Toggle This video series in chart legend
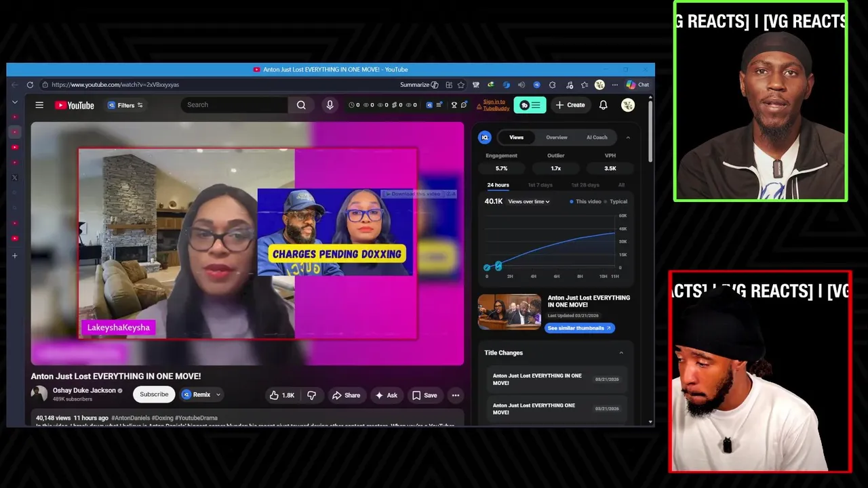 click(x=585, y=201)
